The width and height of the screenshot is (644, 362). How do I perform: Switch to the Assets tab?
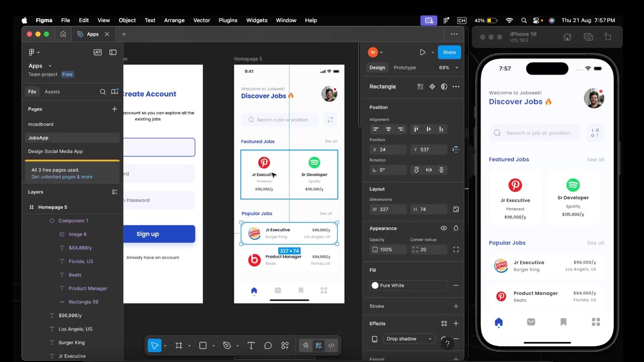pyautogui.click(x=52, y=92)
